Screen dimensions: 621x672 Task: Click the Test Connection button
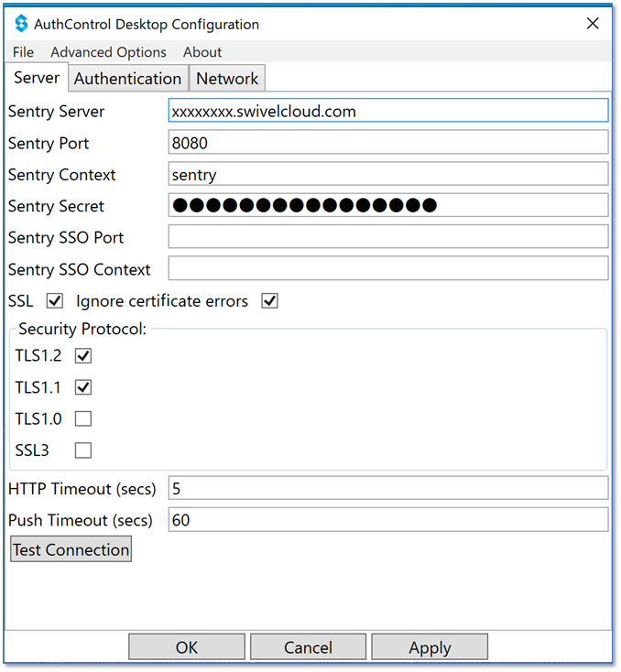(71, 549)
